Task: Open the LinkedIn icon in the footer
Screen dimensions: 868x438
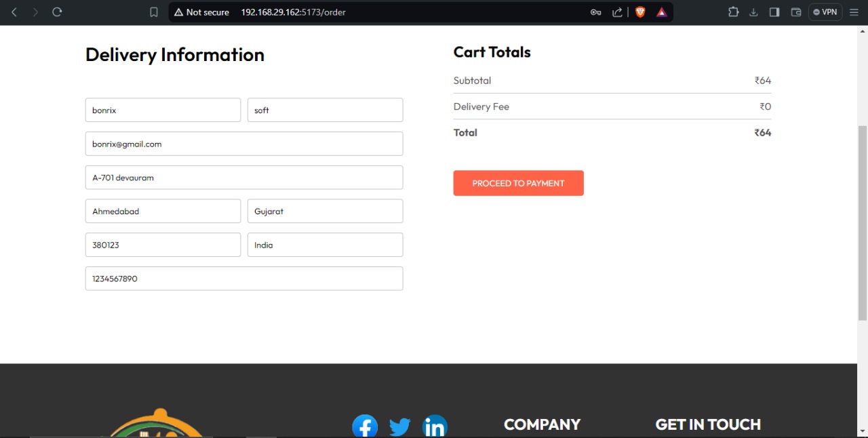Action: tap(435, 426)
